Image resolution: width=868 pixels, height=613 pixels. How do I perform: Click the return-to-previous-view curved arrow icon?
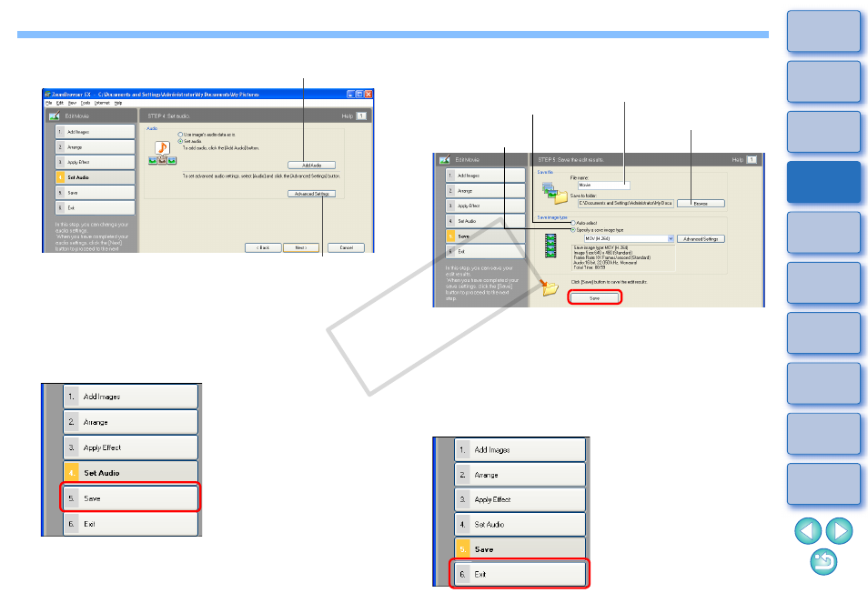[823, 561]
